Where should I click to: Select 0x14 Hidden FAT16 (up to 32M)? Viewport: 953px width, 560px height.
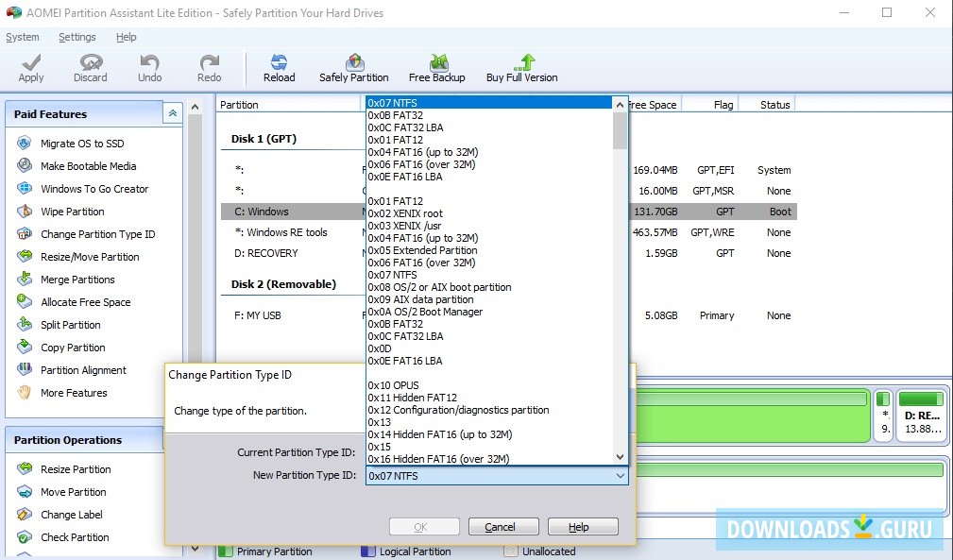click(489, 434)
